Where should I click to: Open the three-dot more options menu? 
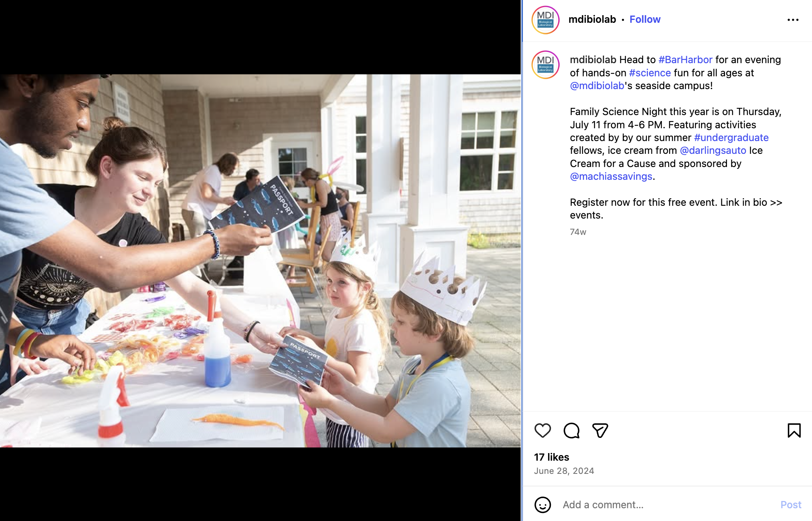[x=793, y=20]
